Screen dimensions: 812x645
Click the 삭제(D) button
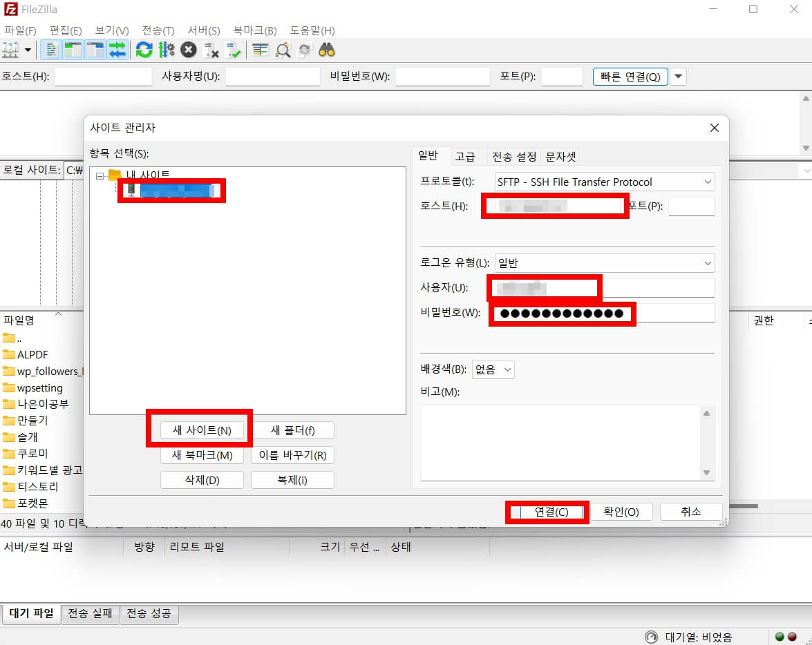click(202, 480)
